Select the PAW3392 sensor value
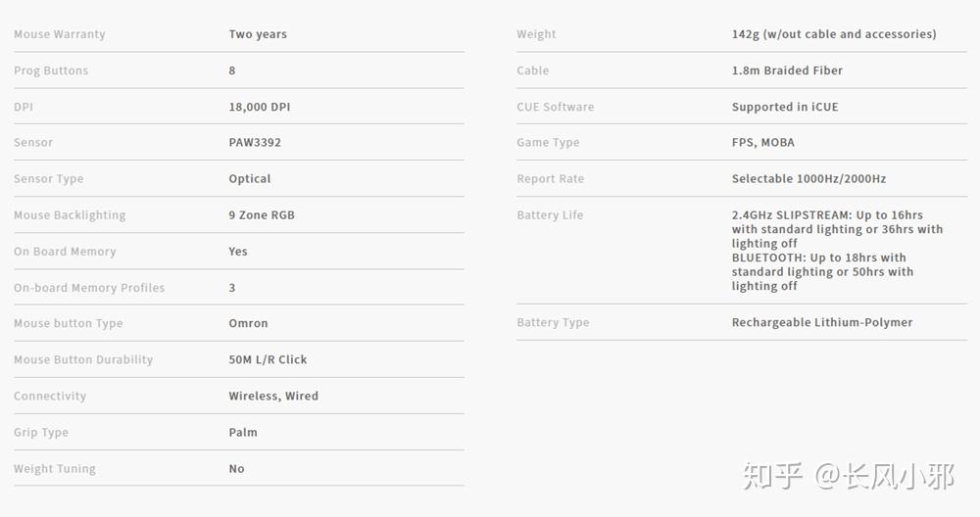Screen dimensions: 980x517 tap(255, 143)
